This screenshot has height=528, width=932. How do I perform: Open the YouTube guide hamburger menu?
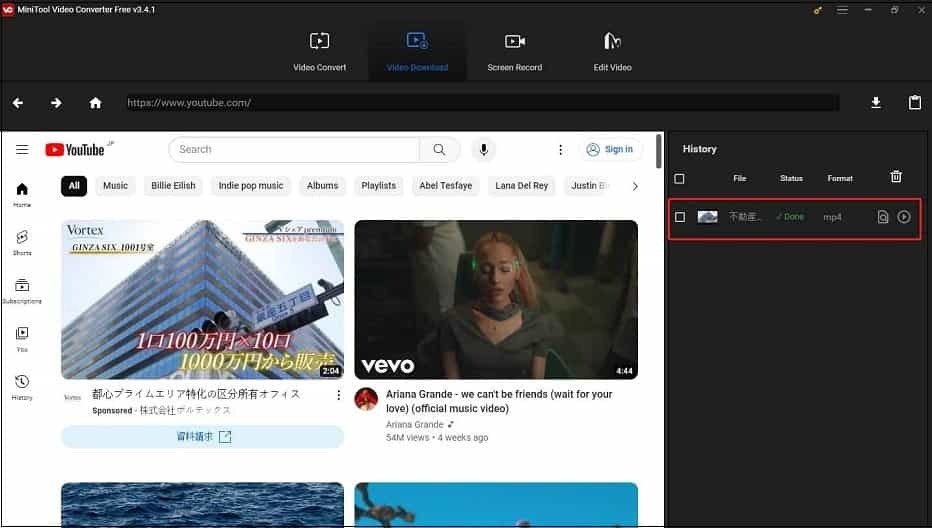click(22, 149)
